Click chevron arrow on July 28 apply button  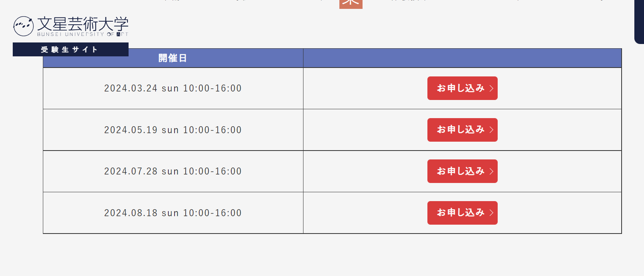tap(491, 171)
